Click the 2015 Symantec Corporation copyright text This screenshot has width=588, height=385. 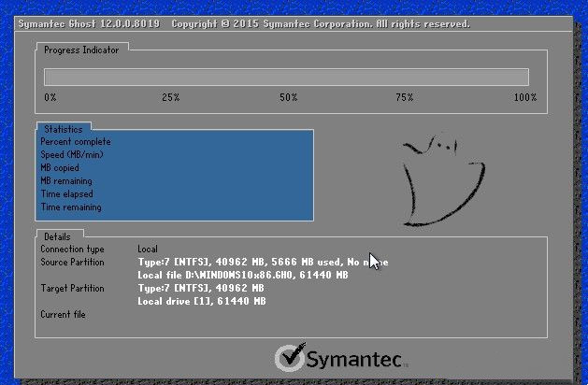(321, 24)
